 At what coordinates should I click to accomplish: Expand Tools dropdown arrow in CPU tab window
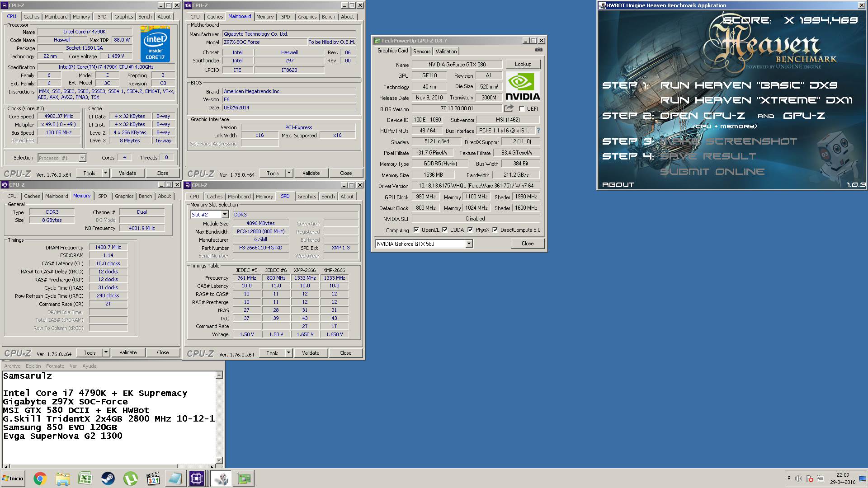pos(105,173)
